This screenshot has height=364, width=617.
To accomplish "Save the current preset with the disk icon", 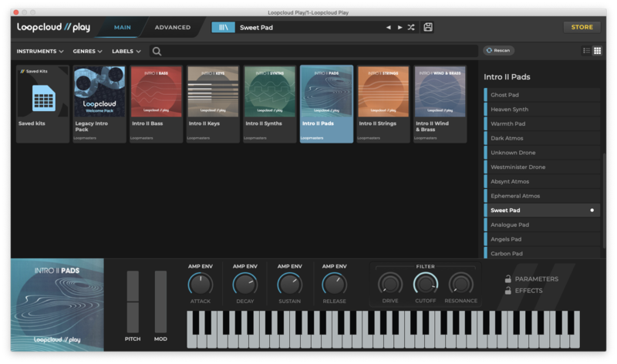I will click(x=428, y=28).
